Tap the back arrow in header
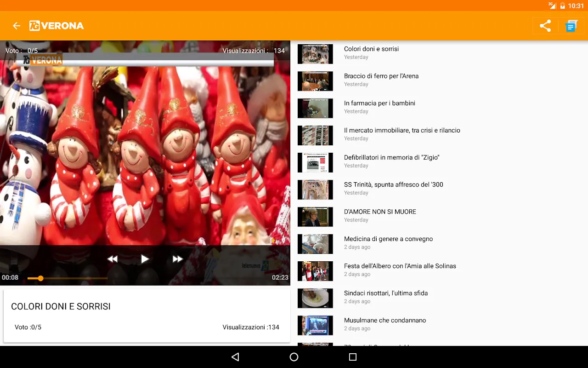The height and width of the screenshot is (368, 588). click(x=17, y=26)
